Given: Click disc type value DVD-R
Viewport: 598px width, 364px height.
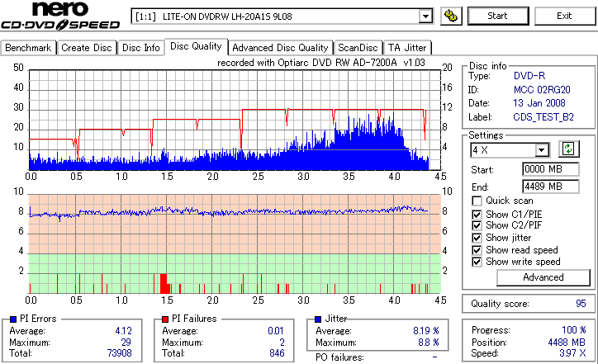Looking at the screenshot, I should pyautogui.click(x=529, y=76).
